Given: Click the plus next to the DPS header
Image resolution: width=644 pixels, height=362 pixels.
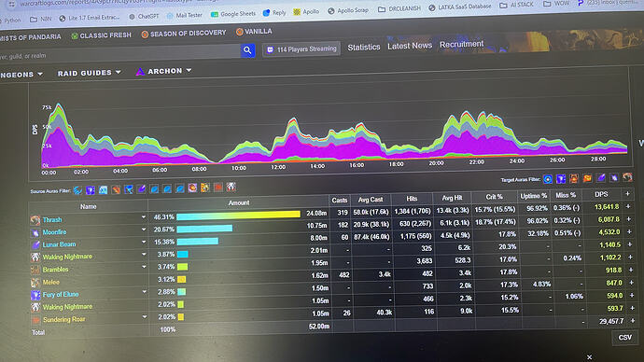Looking at the screenshot, I should coord(627,193).
